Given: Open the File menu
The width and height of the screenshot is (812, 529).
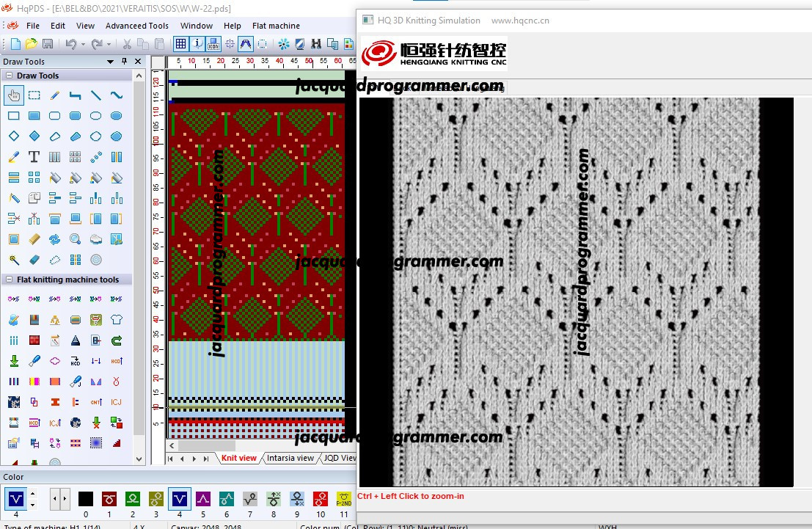Looking at the screenshot, I should (x=33, y=26).
